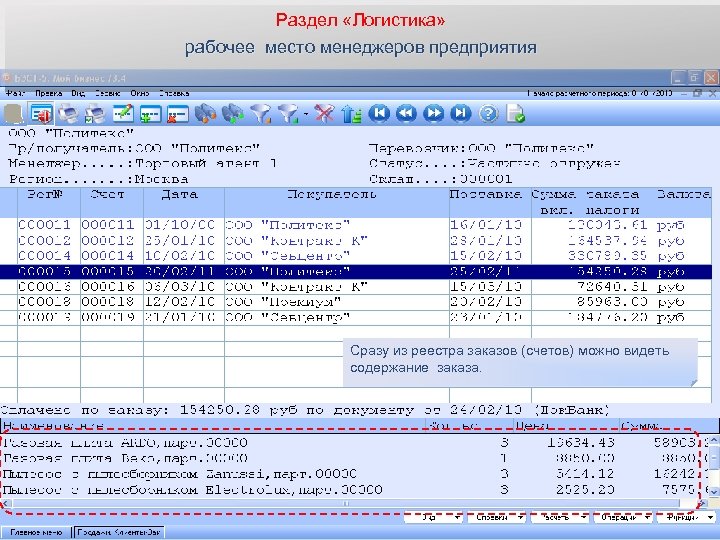Open the Сервис menu
The image size is (720, 540).
coord(107,93)
